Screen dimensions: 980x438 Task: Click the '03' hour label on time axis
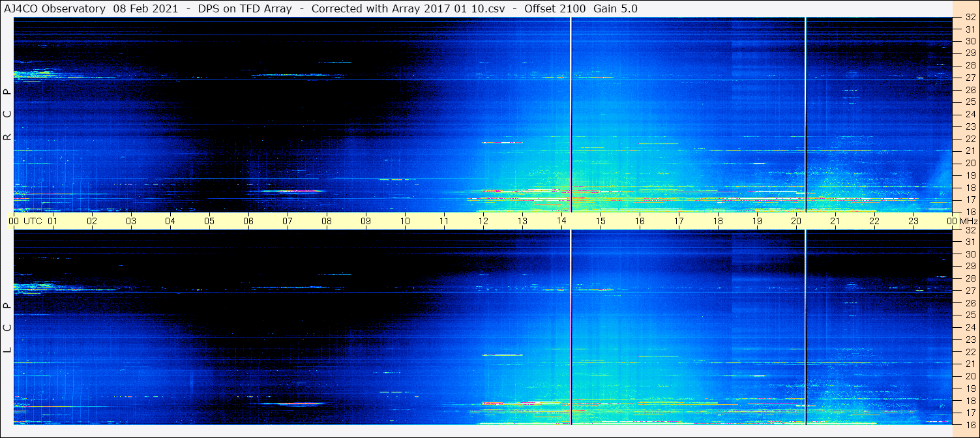coord(131,221)
